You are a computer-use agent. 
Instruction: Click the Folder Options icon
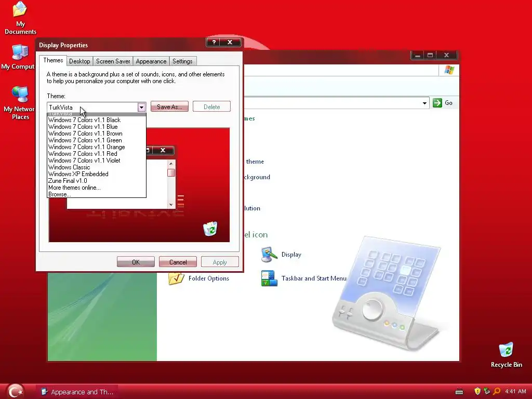[x=176, y=278]
